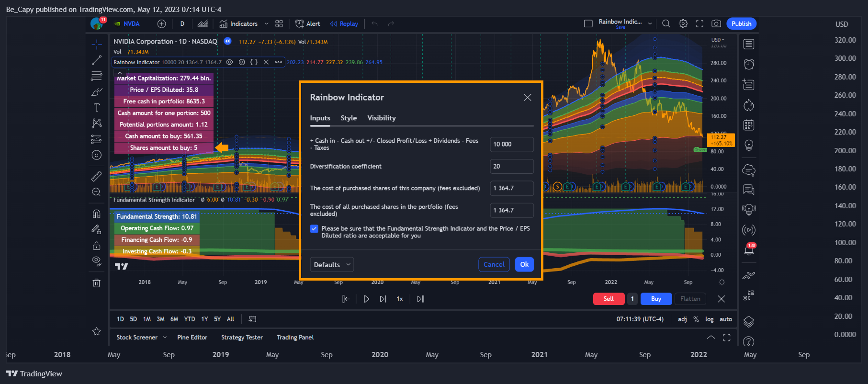Screen dimensions: 868x384
Task: Confirm dialog with Ok button
Action: [524, 265]
